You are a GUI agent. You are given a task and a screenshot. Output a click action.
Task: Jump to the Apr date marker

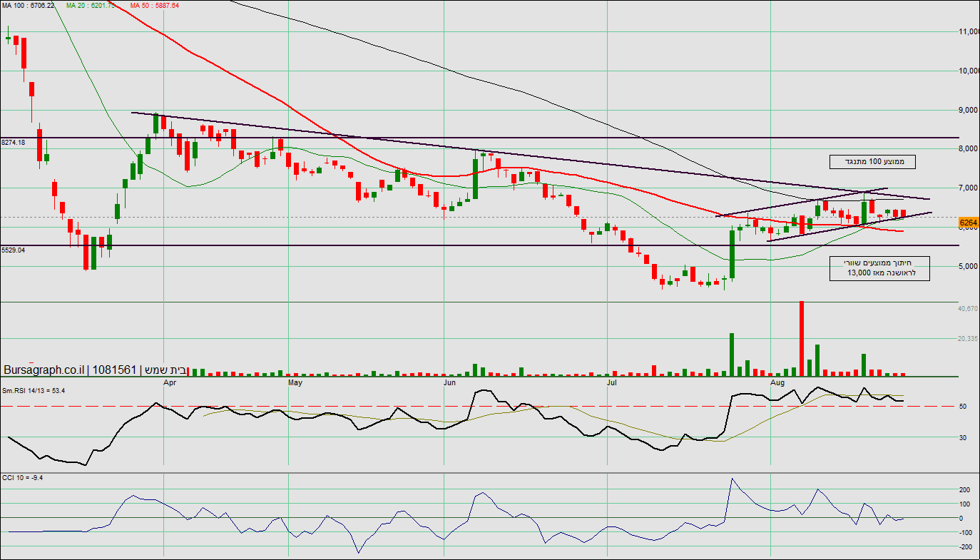click(x=170, y=382)
